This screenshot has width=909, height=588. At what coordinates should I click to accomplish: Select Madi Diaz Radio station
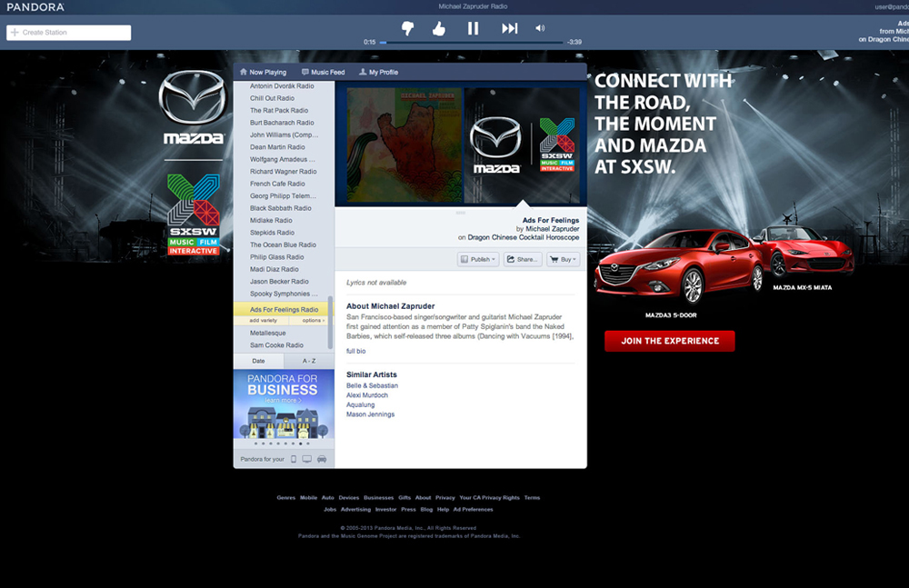[275, 269]
